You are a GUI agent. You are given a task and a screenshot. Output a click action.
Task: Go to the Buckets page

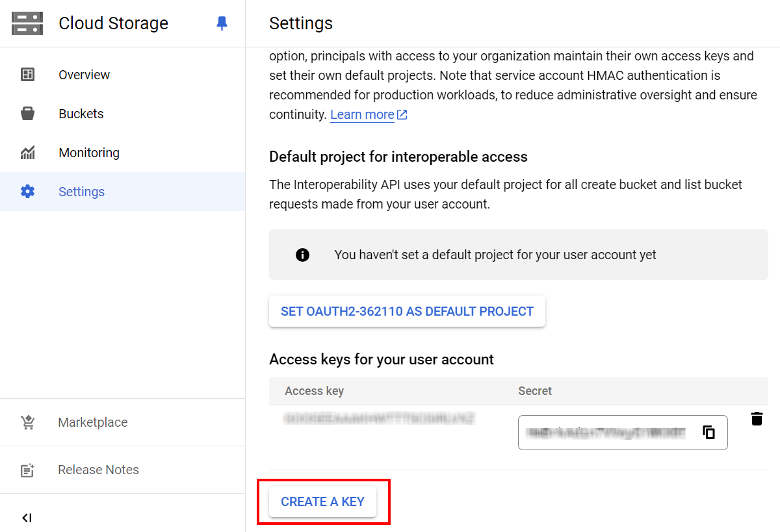coord(81,114)
